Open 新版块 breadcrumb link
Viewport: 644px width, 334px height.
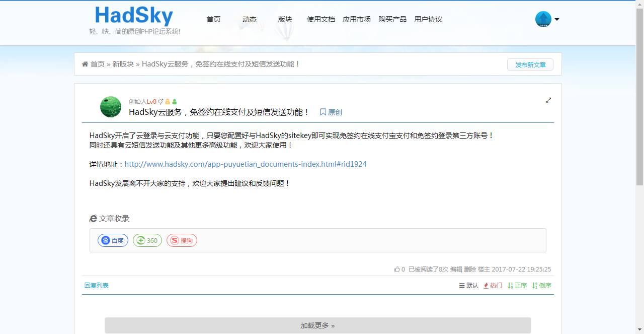pos(123,64)
